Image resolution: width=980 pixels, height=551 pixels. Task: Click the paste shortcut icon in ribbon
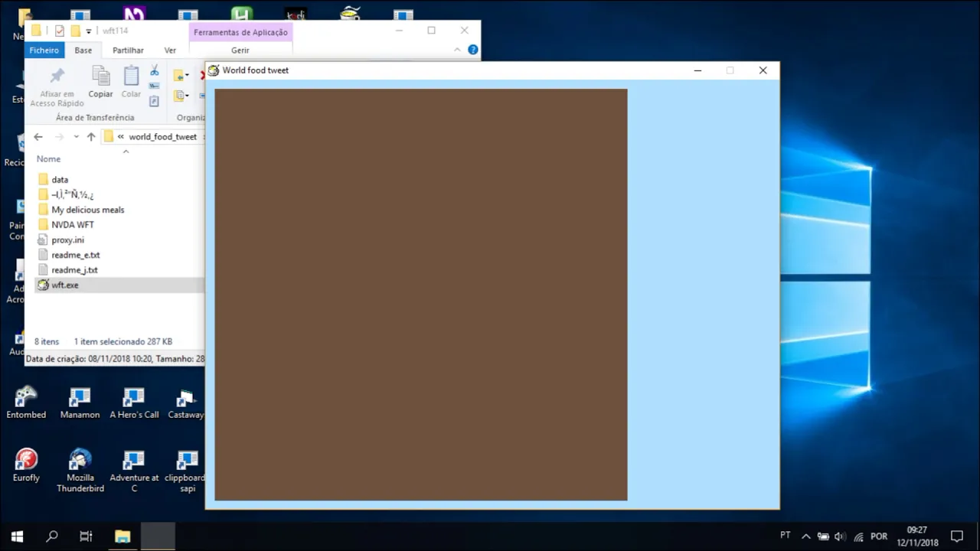pos(154,100)
